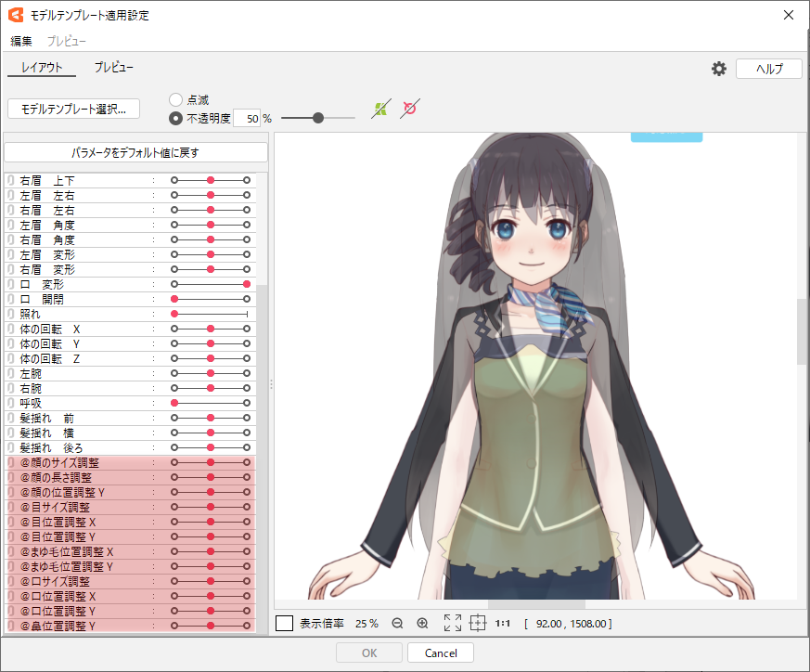Click the 呼吸 parameter slider

[x=211, y=403]
